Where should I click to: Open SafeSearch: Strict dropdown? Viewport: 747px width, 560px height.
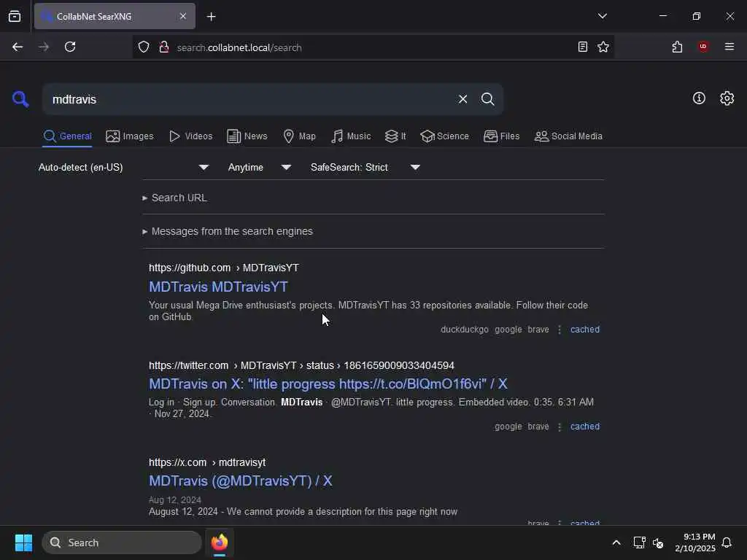point(365,167)
